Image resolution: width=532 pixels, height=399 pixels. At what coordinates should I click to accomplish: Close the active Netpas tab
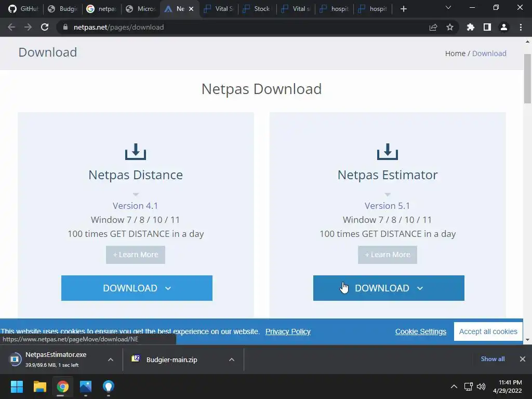click(191, 9)
